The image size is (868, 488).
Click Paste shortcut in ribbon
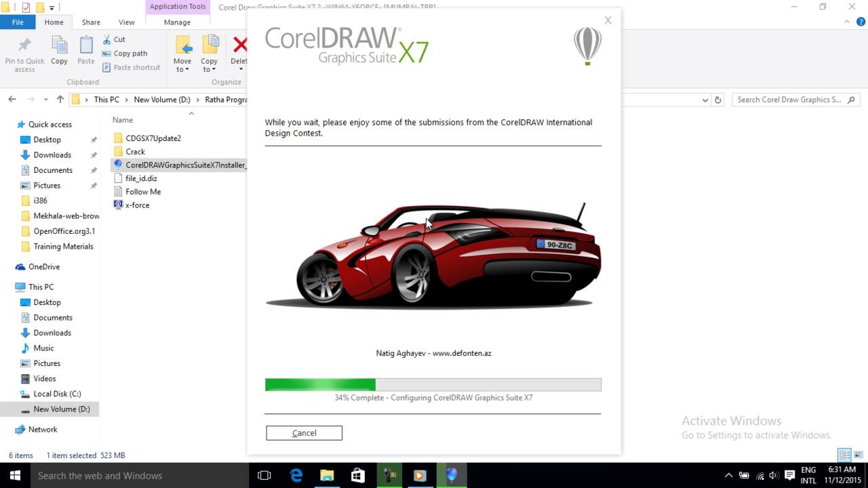[x=131, y=67]
